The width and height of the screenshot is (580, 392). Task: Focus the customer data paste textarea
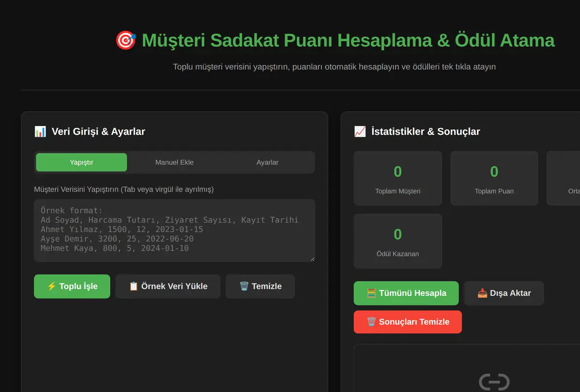click(174, 231)
